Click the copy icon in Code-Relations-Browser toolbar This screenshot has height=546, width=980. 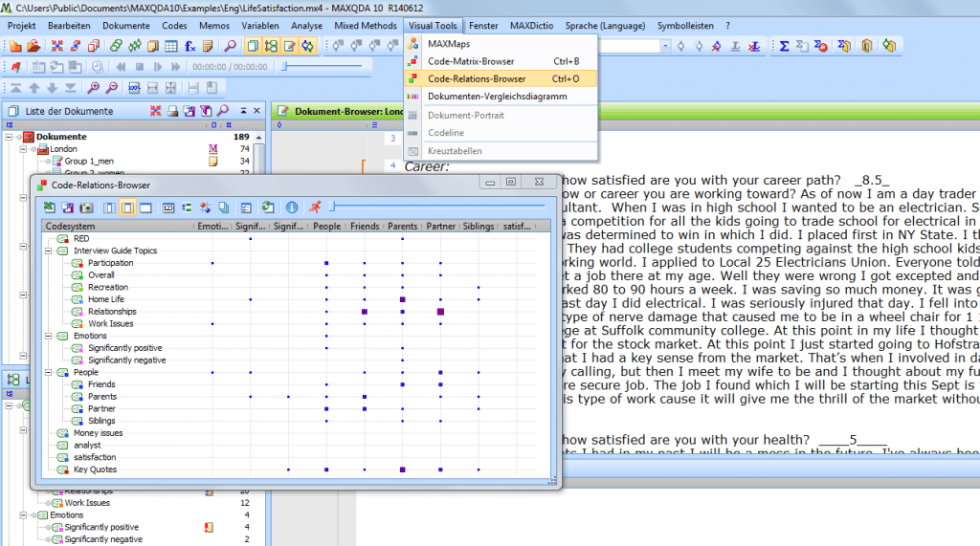[224, 207]
